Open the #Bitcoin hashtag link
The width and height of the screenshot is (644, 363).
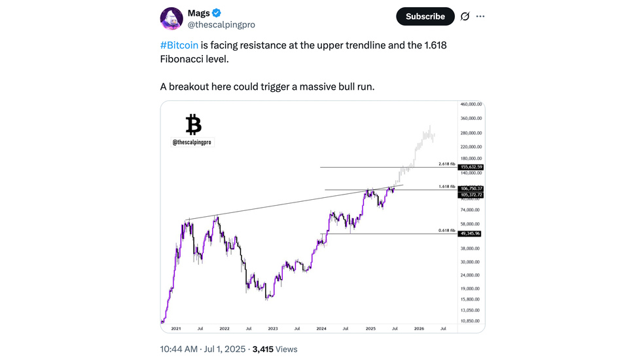click(x=179, y=45)
